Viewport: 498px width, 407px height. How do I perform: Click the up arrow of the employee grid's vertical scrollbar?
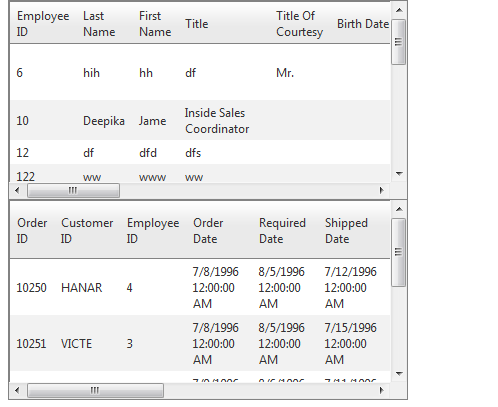click(399, 10)
